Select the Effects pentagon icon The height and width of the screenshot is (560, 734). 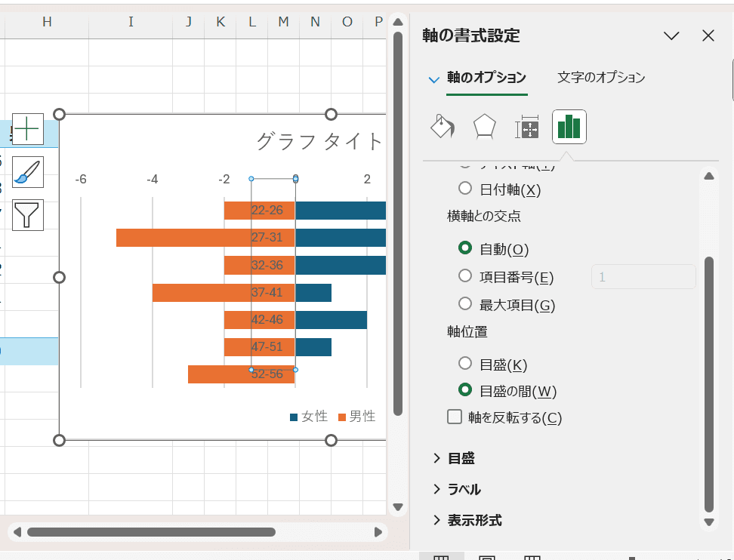coord(484,127)
